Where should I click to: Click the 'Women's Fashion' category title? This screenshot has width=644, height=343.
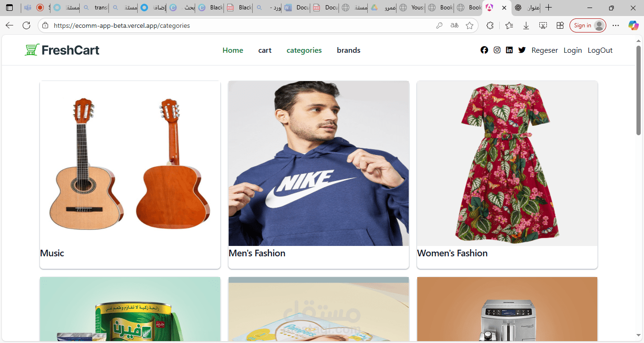[453, 253]
